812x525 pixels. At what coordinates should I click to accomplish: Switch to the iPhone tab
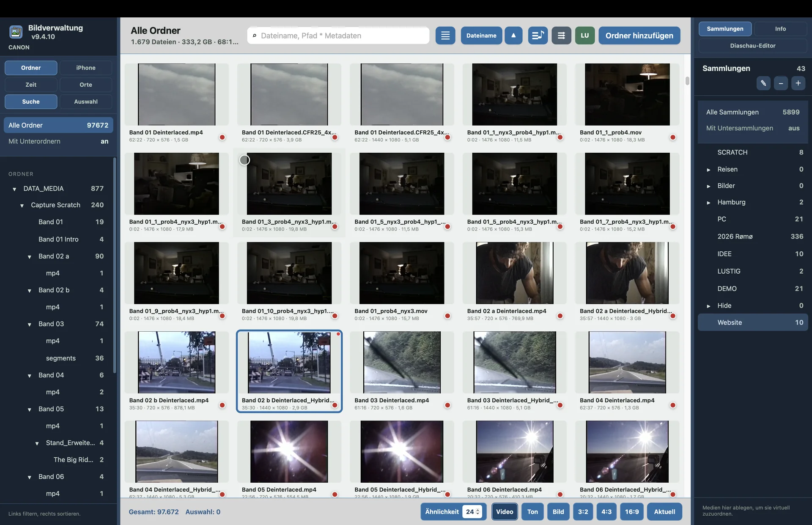coord(86,68)
